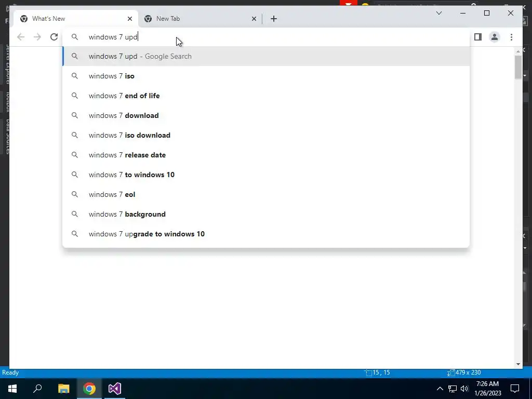Click the scrollbar down arrow

click(x=518, y=364)
